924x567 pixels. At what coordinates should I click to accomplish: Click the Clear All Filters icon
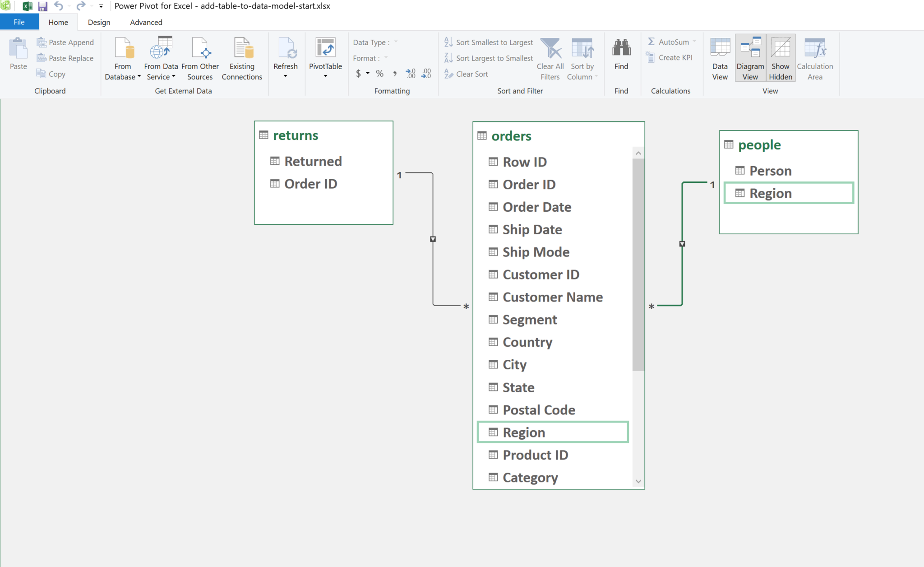(550, 49)
